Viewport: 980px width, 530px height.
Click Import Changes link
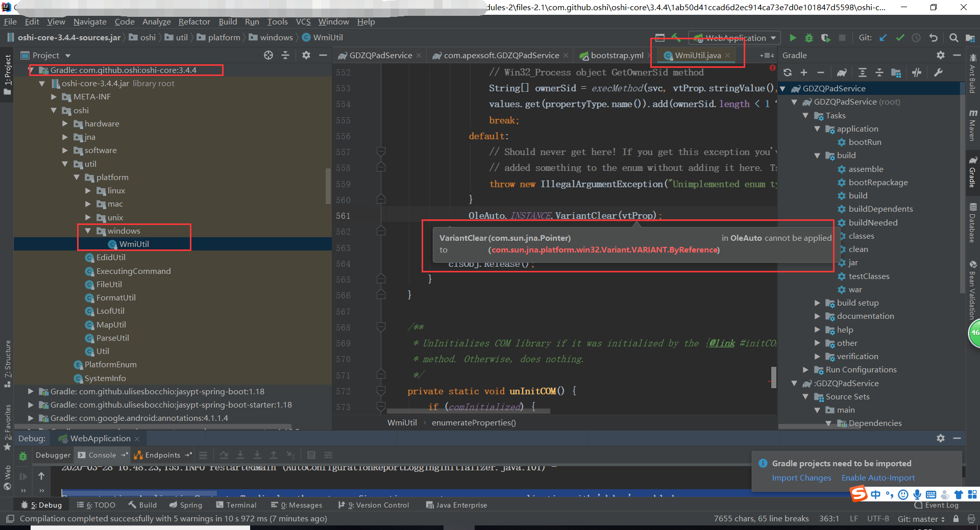[801, 478]
